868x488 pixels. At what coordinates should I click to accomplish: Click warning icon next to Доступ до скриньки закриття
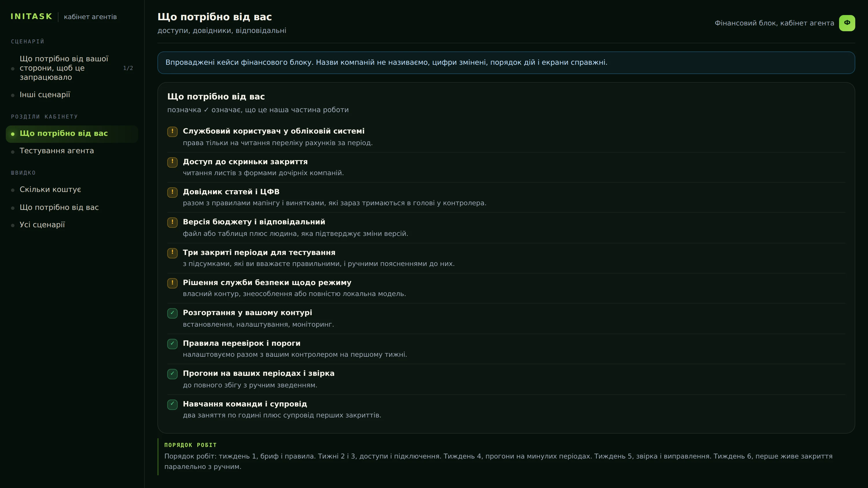pyautogui.click(x=172, y=162)
